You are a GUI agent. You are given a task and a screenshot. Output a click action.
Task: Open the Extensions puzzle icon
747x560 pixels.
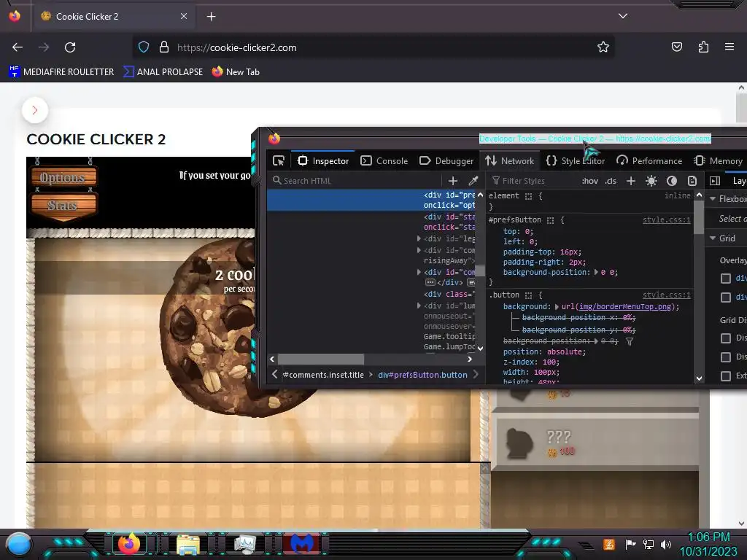[703, 47]
